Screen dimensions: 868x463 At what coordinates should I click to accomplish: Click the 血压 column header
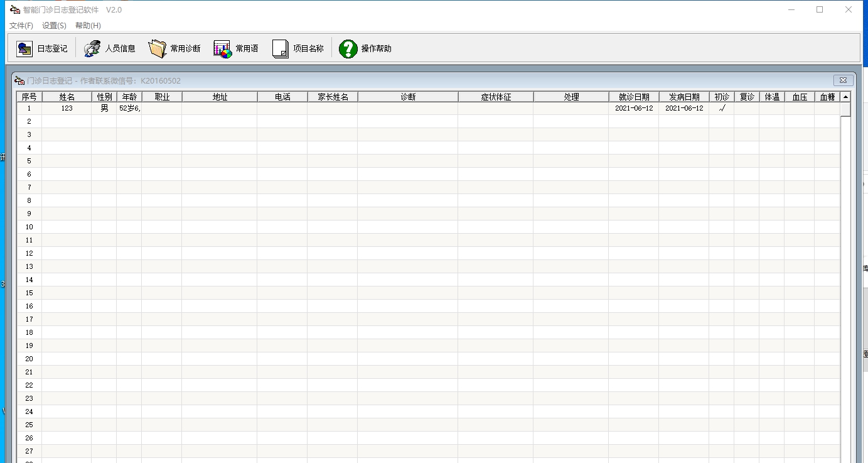point(800,97)
